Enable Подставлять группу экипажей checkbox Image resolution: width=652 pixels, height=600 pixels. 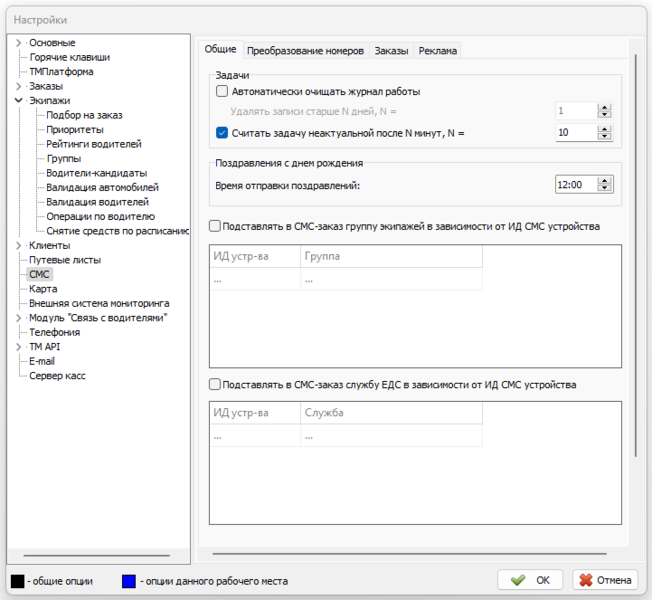click(x=215, y=227)
